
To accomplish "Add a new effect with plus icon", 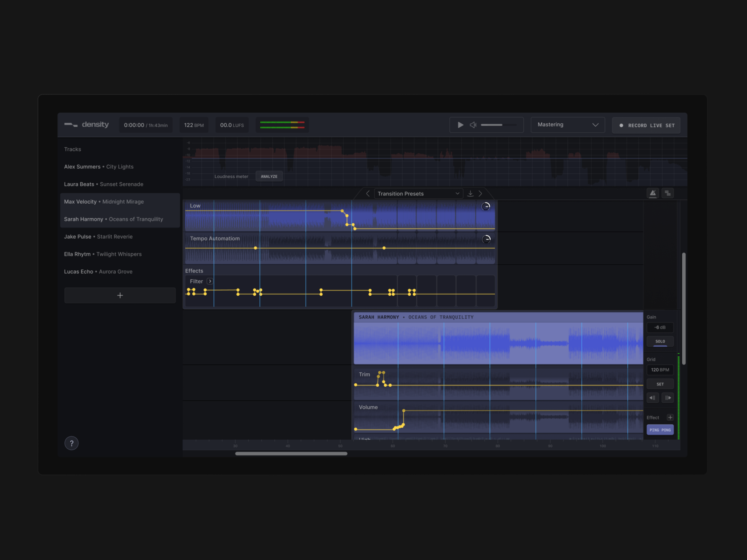I will tap(670, 417).
